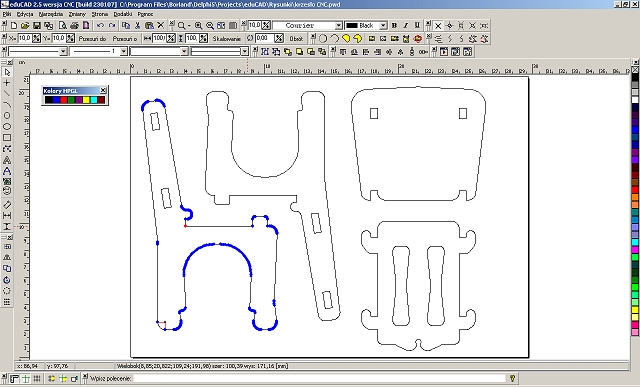Screen dimensions: 640x387
Task: Select the crosshair point tool
Action: 7,83
